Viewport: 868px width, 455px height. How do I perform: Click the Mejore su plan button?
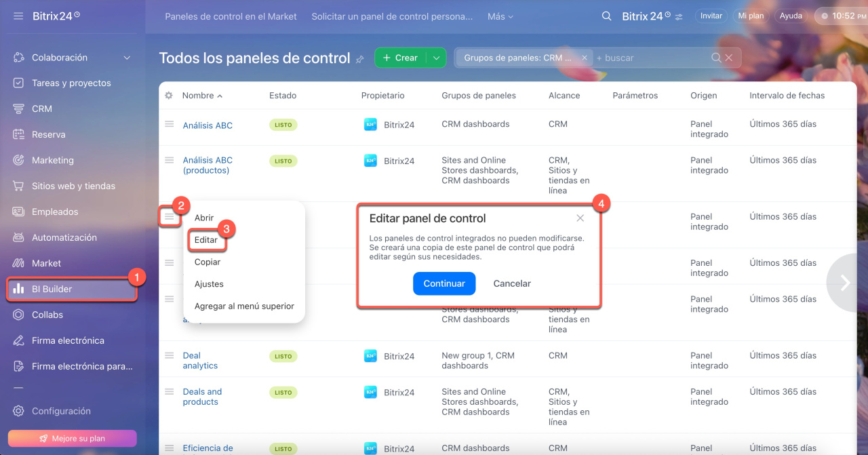point(72,439)
